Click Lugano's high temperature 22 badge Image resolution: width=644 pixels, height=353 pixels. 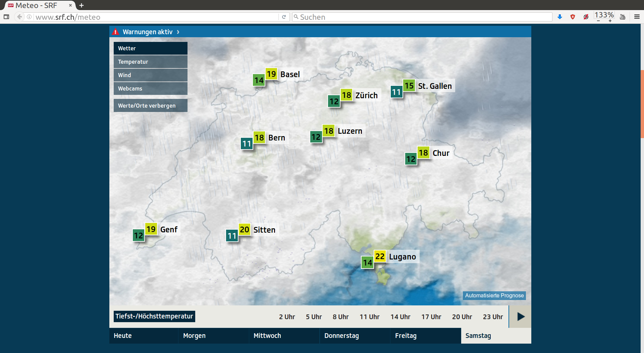click(x=380, y=256)
